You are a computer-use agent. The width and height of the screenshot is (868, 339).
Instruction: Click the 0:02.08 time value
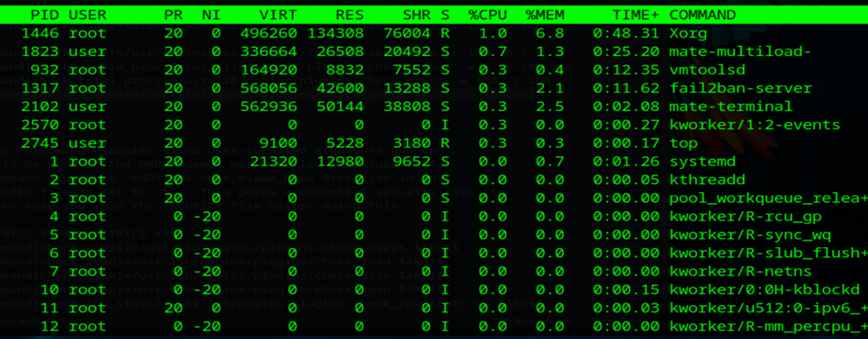pyautogui.click(x=626, y=107)
